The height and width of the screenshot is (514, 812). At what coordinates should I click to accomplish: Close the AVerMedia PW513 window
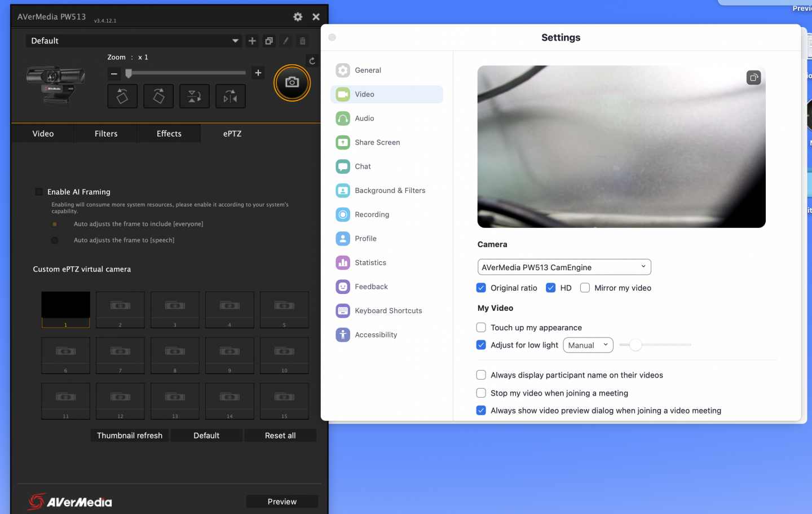click(x=316, y=17)
